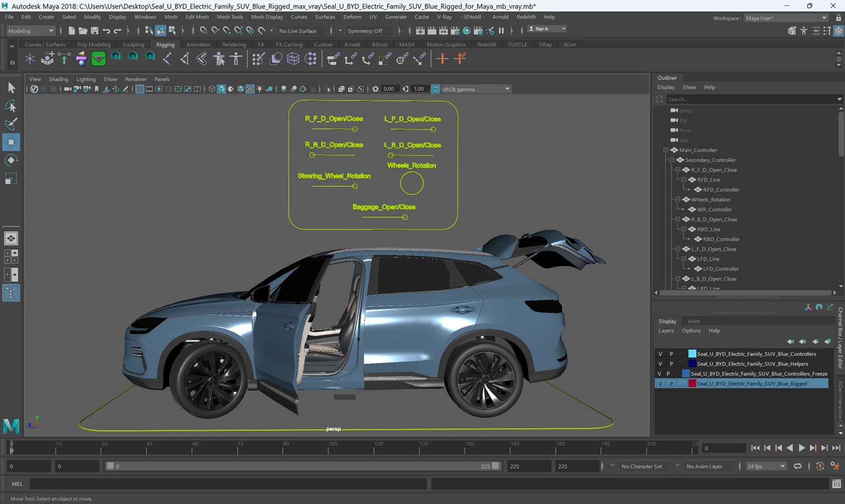Open the Workspace Maya User dropdown
The height and width of the screenshot is (504, 845).
[786, 18]
